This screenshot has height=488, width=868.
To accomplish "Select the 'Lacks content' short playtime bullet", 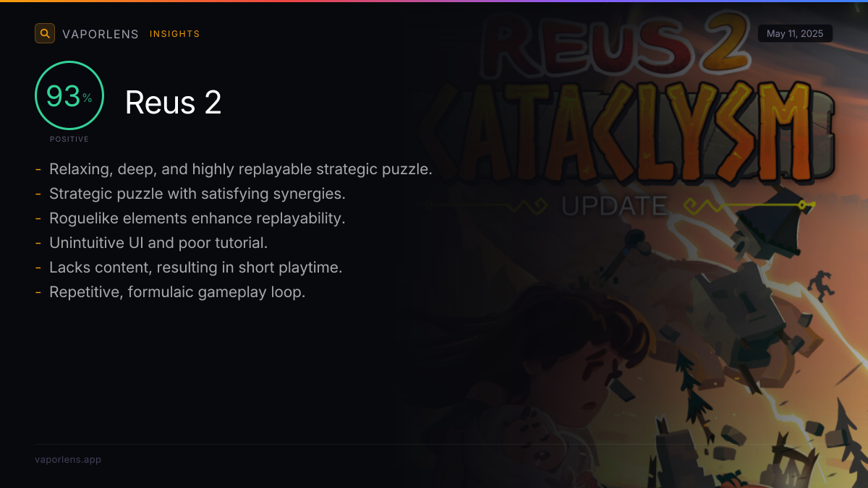I will [x=196, y=267].
